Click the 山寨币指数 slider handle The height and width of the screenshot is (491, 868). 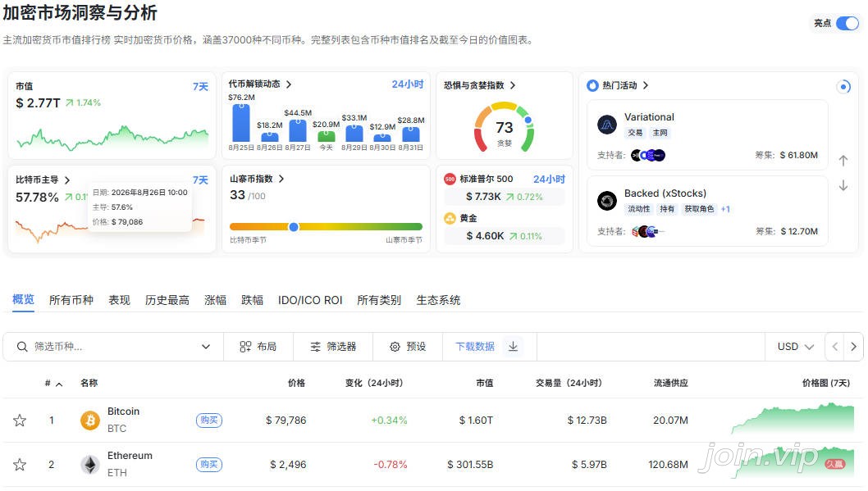coord(294,227)
